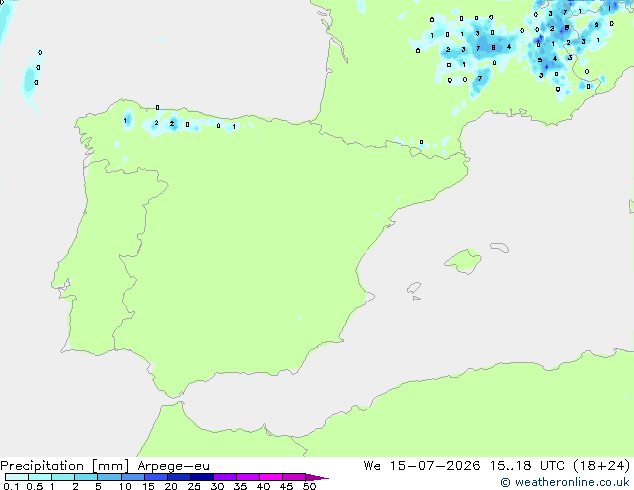Select the 5–10 mm legend color swatch
This screenshot has width=634, height=490.
(109, 477)
